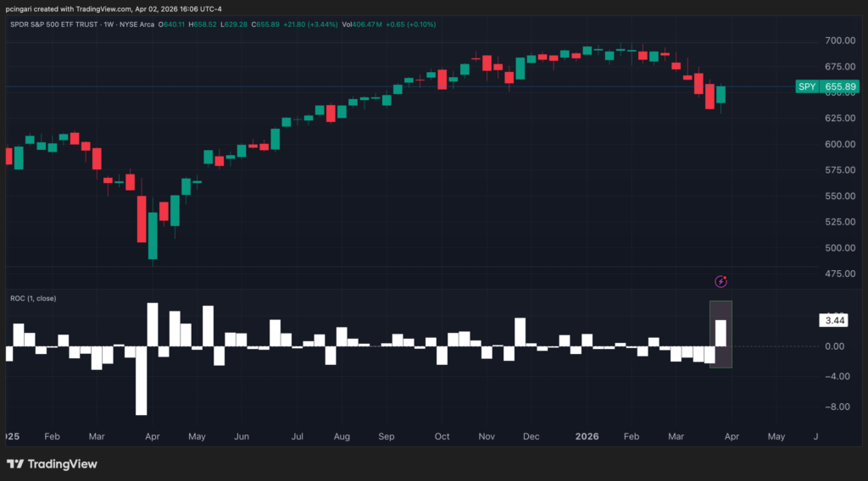Click the Vol 406.47M reading in header
The height and width of the screenshot is (481, 868).
pyautogui.click(x=371, y=25)
